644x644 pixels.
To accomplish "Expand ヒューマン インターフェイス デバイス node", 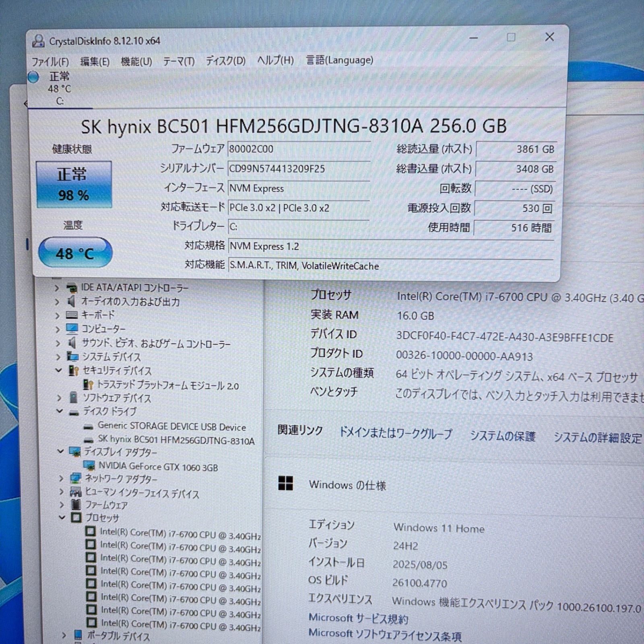I will (62, 492).
